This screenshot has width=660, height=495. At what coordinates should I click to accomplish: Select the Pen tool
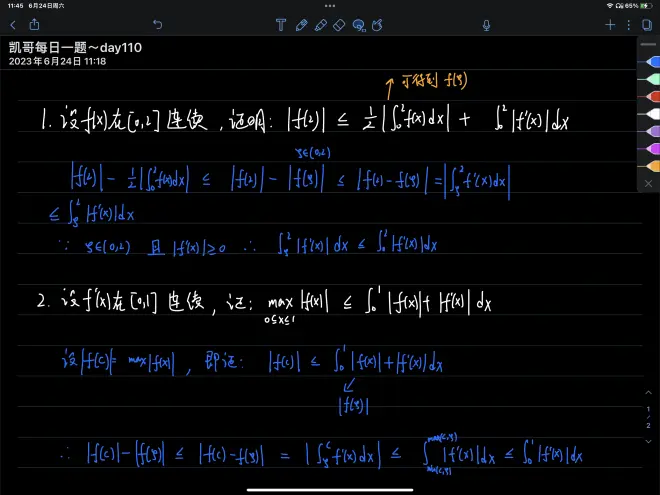(x=300, y=24)
